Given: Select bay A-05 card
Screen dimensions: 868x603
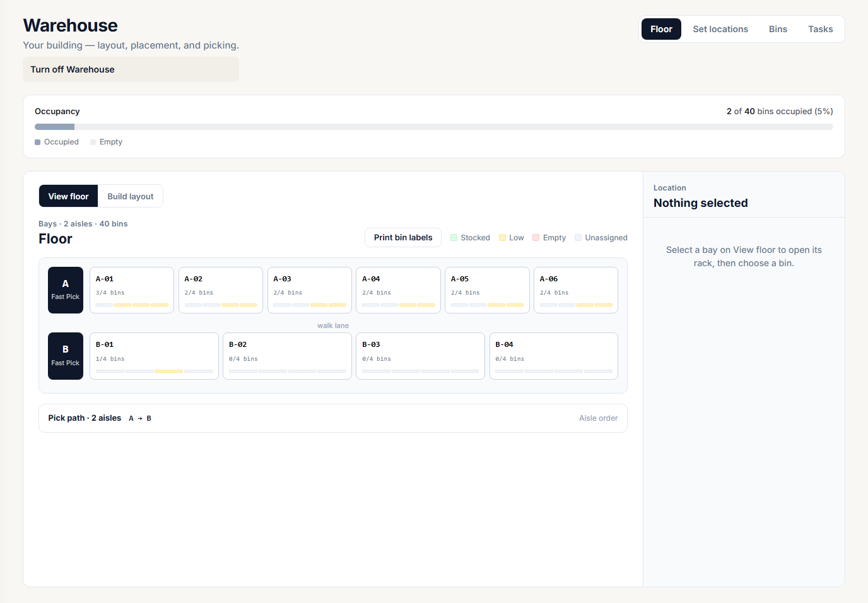Looking at the screenshot, I should click(487, 290).
